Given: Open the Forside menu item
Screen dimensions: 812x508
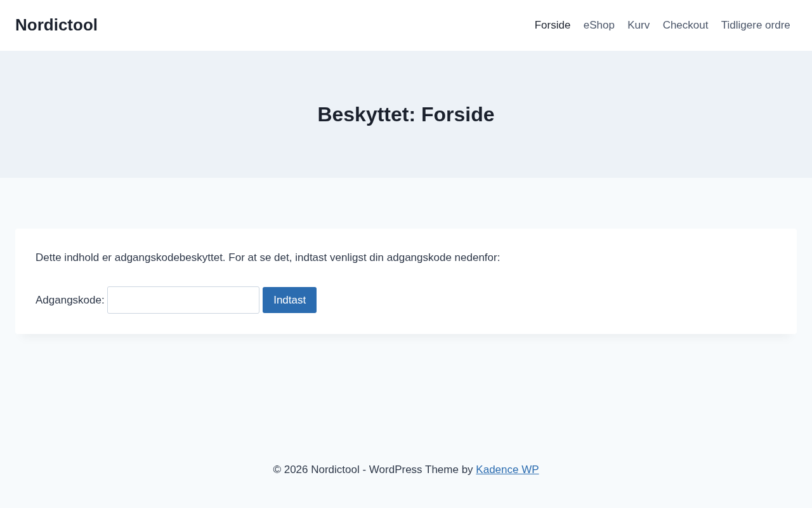Looking at the screenshot, I should tap(552, 25).
